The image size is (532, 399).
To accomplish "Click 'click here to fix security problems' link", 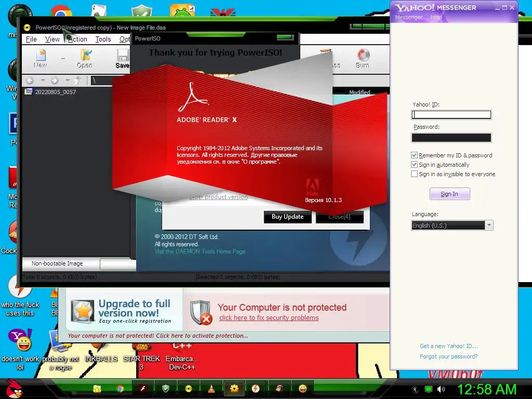I will 269,318.
